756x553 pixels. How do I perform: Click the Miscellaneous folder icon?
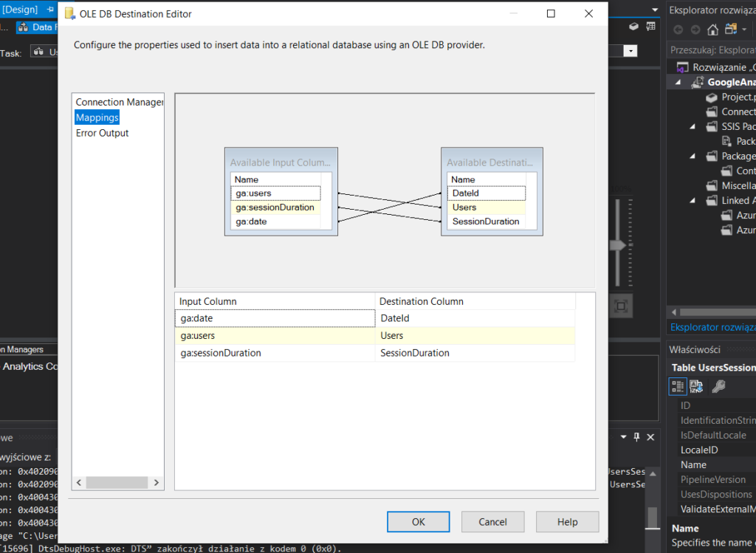pos(712,185)
